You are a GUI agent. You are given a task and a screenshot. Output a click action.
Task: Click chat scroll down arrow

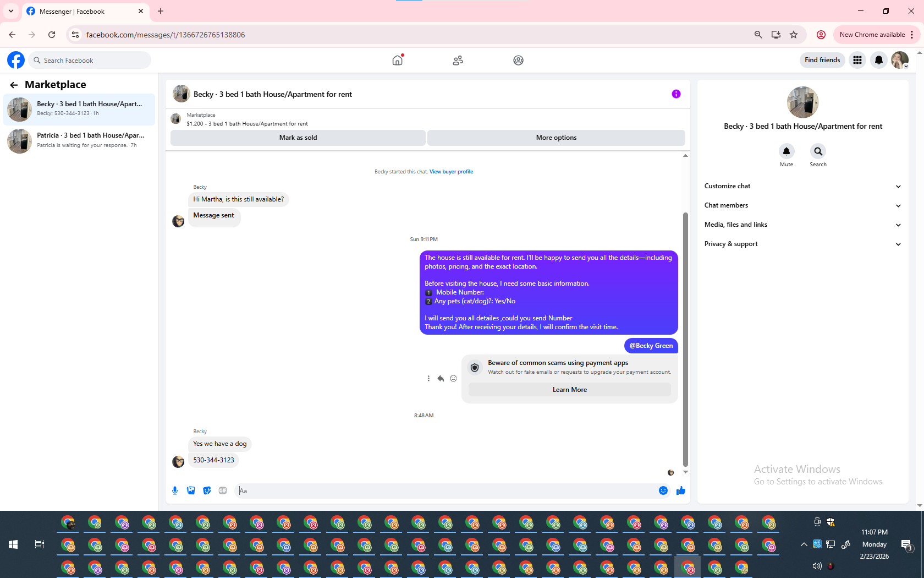coord(685,472)
